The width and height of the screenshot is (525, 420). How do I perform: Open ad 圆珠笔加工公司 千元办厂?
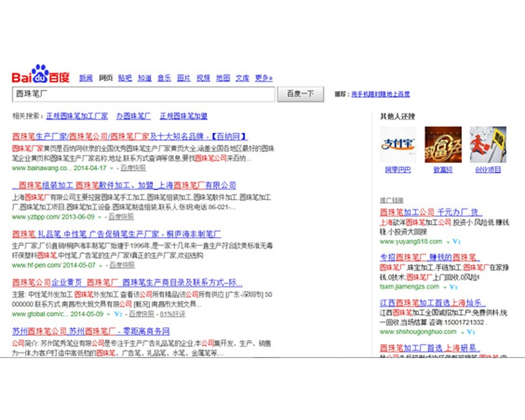(431, 212)
